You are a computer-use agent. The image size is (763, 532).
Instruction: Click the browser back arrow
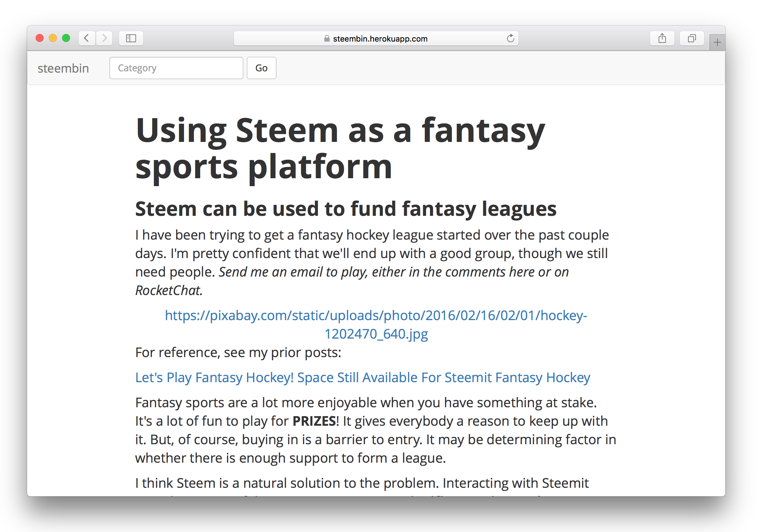87,38
